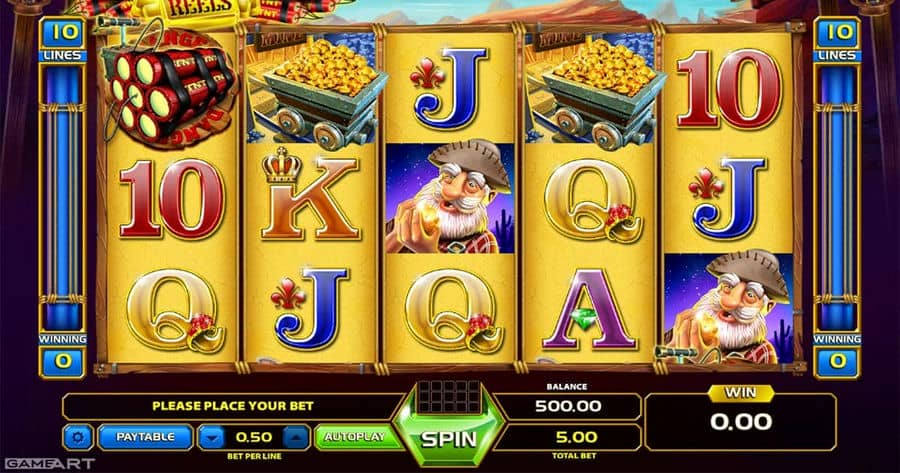This screenshot has height=473, width=900.
Task: Hit the green Spin button
Action: click(x=450, y=439)
